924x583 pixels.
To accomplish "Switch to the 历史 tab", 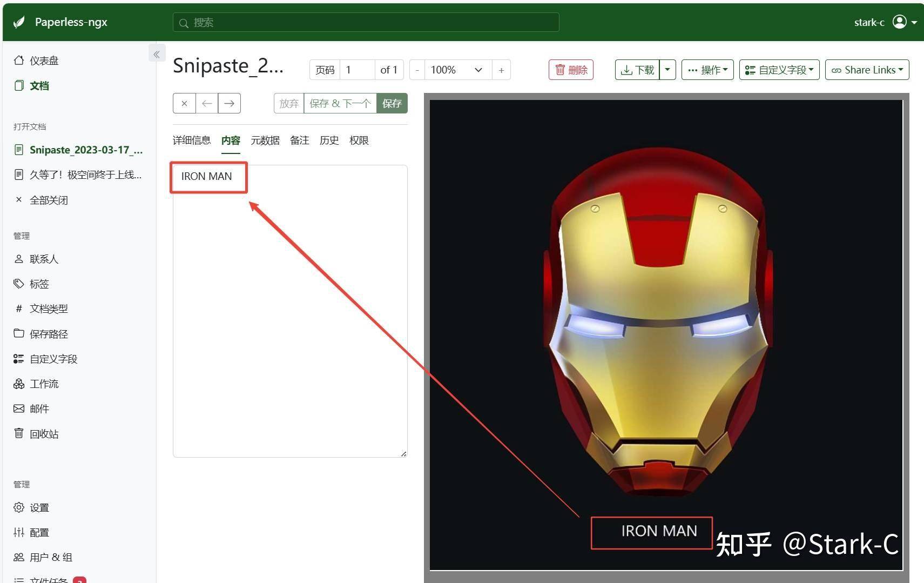I will [329, 140].
